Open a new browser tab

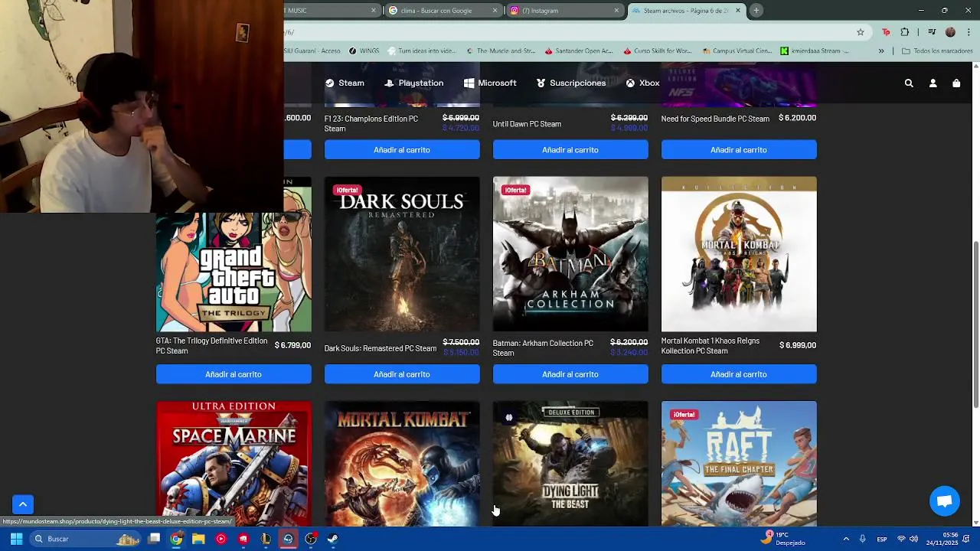click(756, 11)
